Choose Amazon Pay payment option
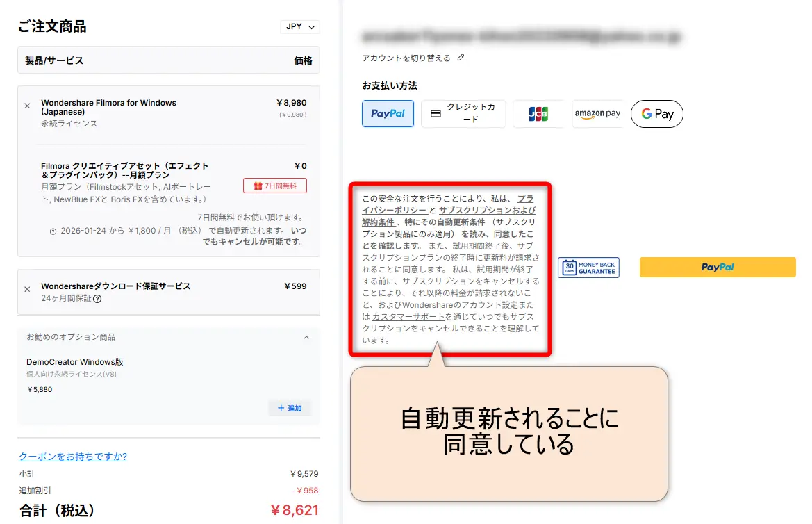This screenshot has width=812, height=524. pyautogui.click(x=597, y=114)
